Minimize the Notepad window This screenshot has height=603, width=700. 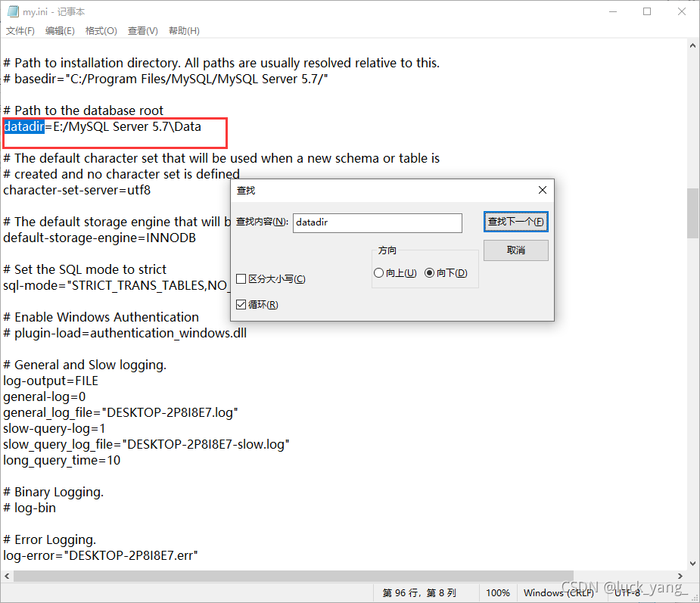(x=613, y=11)
